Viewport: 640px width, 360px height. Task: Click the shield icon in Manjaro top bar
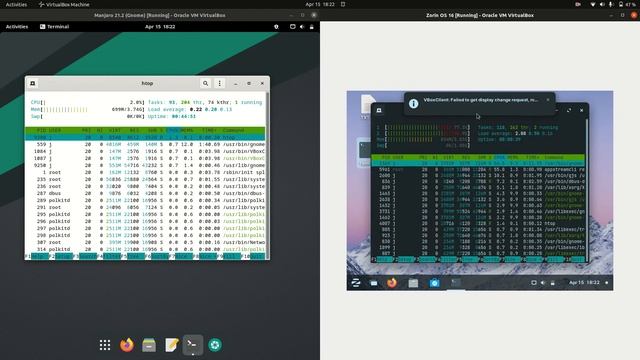(x=276, y=27)
